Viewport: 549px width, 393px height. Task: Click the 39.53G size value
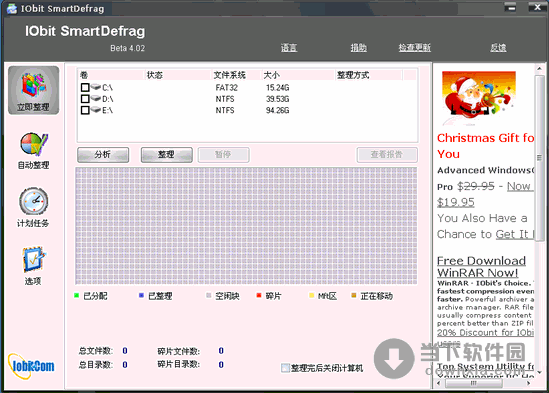click(x=277, y=99)
